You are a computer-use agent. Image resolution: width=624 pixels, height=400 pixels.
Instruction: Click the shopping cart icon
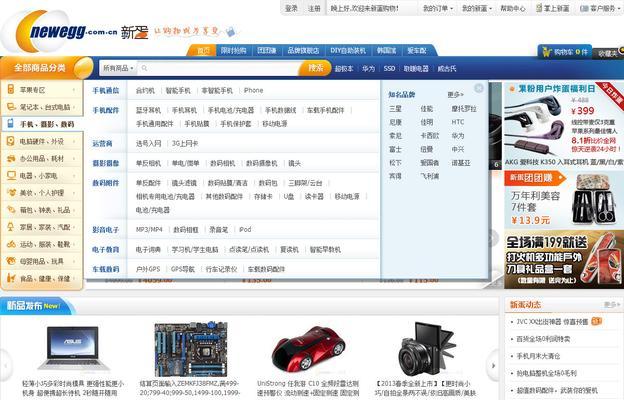point(546,52)
